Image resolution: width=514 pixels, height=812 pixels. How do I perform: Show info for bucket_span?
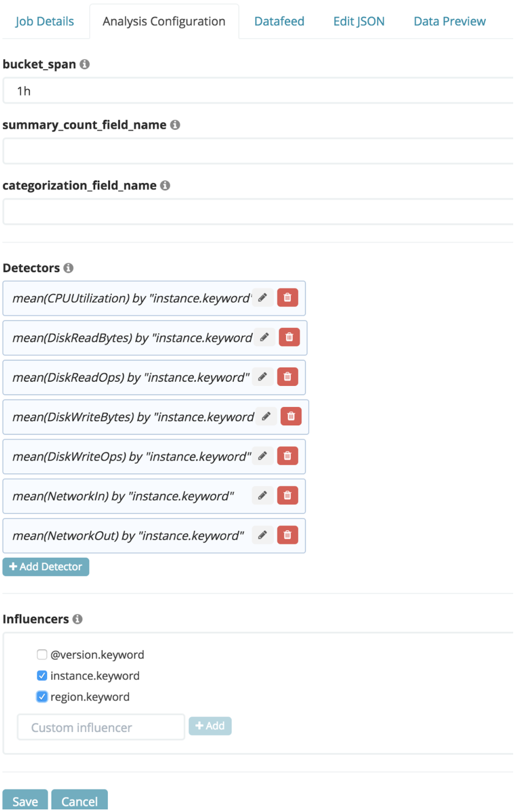85,64
